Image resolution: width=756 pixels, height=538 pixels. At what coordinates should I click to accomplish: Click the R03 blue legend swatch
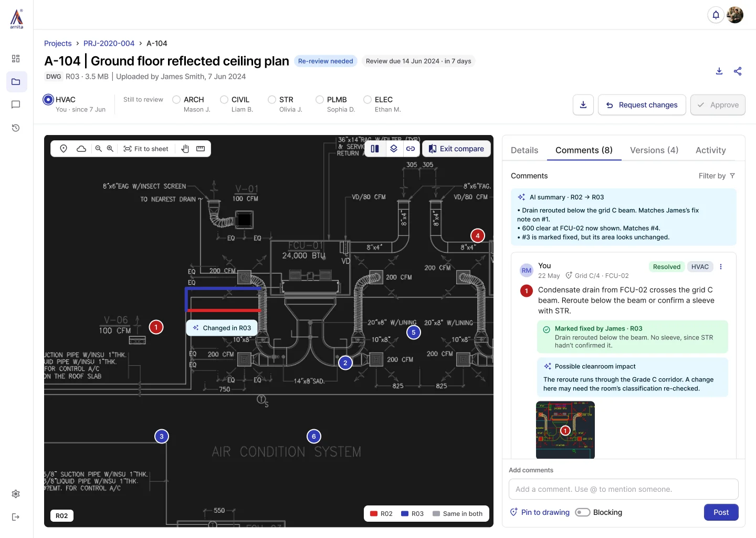[405, 514]
